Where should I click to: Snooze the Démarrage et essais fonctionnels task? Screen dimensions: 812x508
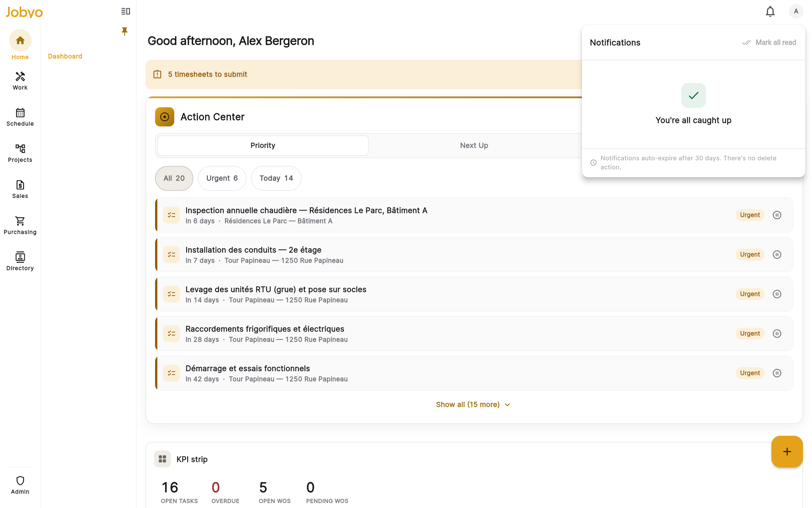pyautogui.click(x=777, y=373)
